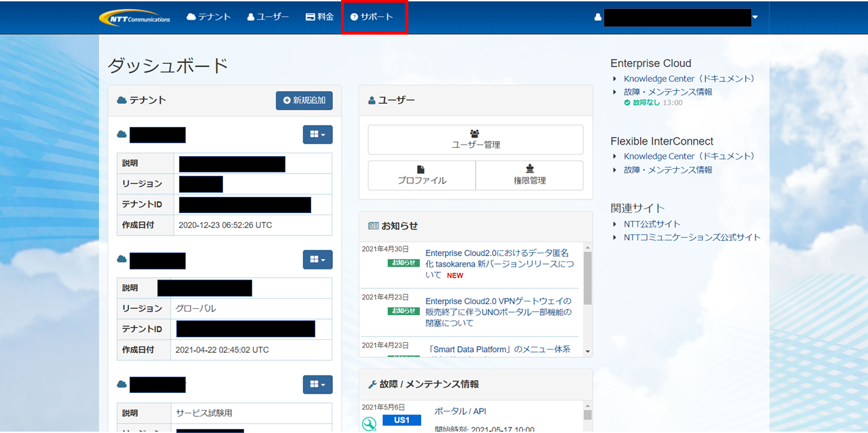Click green maintenance wrench icon for US1

(369, 424)
